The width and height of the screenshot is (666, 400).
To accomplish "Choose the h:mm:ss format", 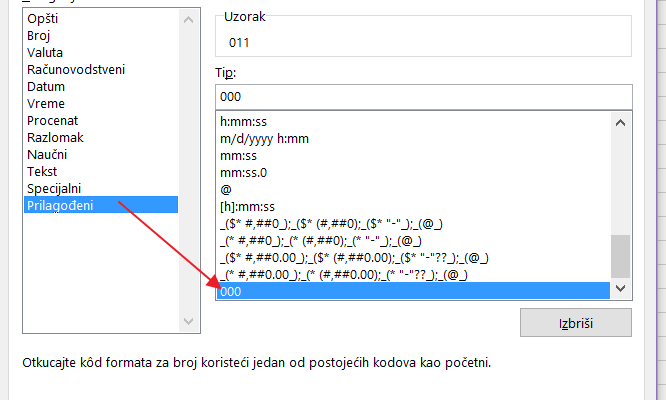I will [413, 122].
